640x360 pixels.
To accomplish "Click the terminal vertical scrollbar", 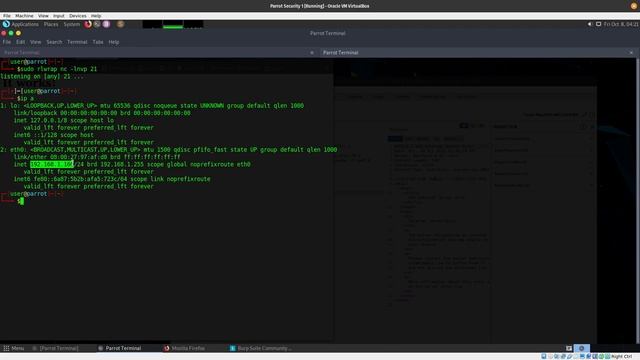I will [638, 200].
